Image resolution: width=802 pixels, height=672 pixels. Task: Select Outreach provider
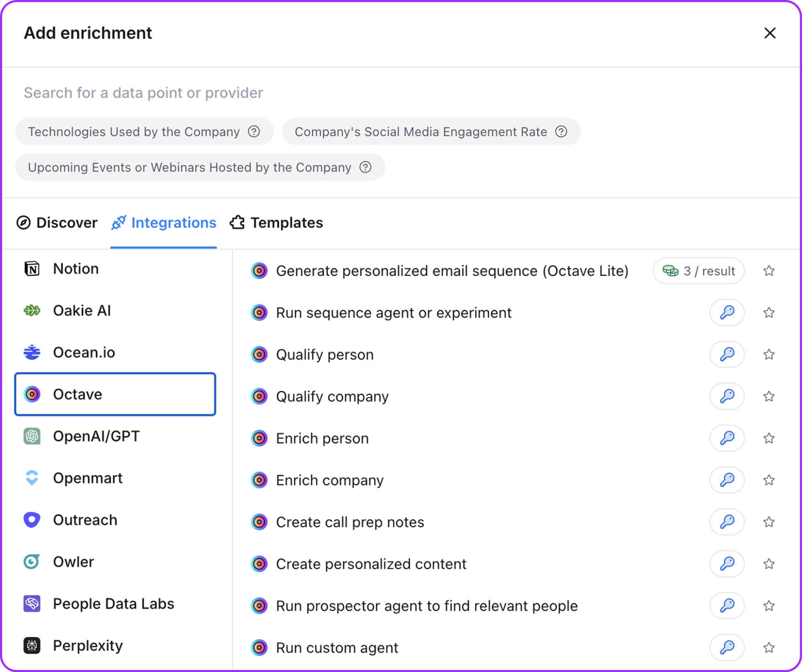coord(115,520)
